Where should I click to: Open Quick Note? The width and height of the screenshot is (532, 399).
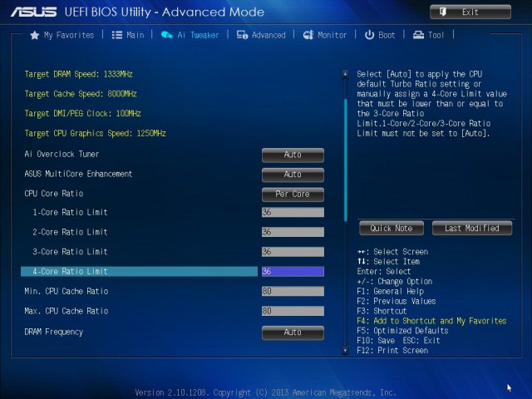point(392,228)
